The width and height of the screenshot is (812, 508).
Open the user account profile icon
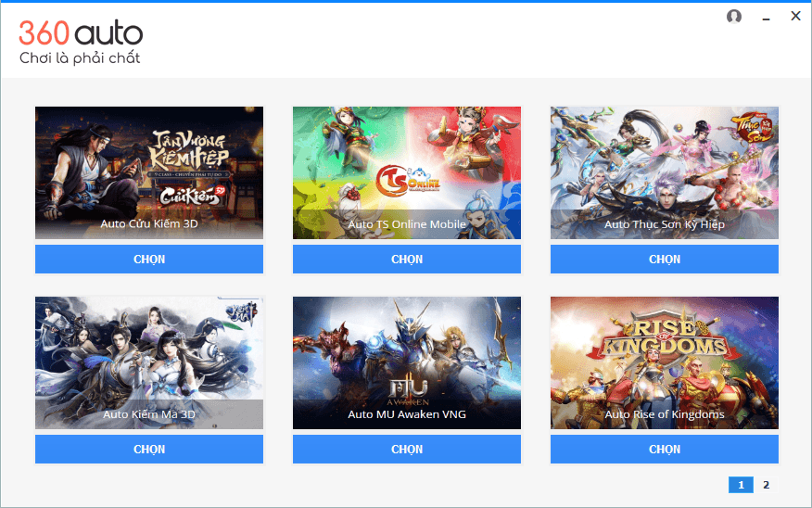(734, 17)
